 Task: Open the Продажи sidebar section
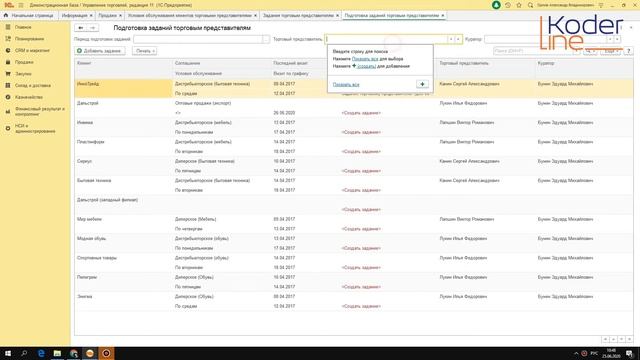click(24, 62)
